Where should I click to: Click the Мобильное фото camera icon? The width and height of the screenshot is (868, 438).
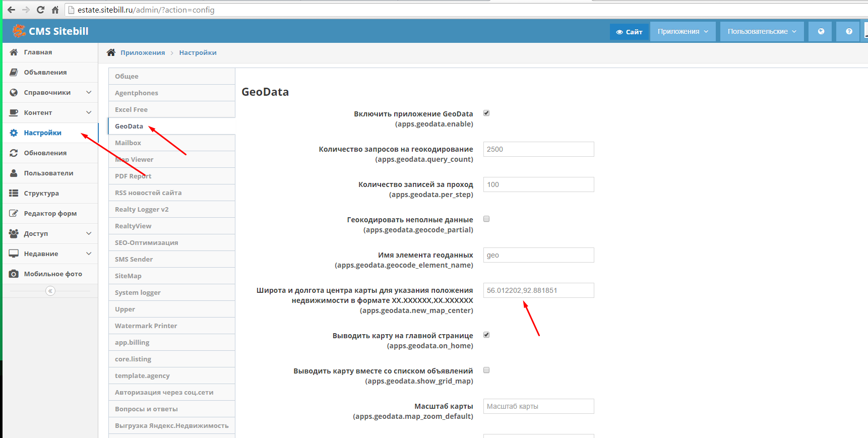point(14,274)
